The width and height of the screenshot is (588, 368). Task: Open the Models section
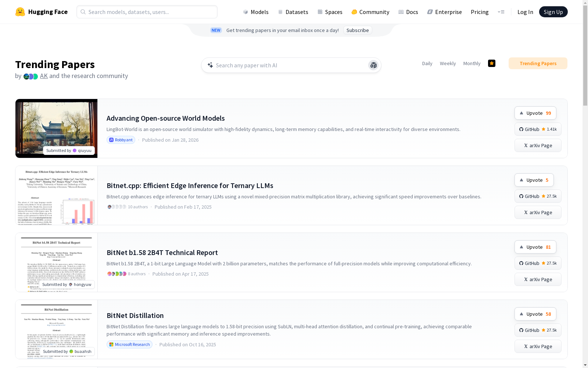(256, 12)
